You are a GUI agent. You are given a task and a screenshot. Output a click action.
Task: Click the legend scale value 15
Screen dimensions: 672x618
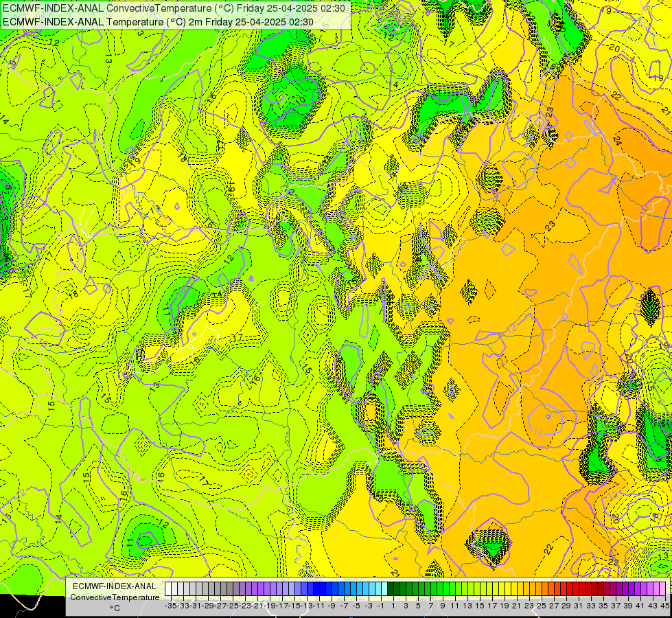tap(480, 606)
